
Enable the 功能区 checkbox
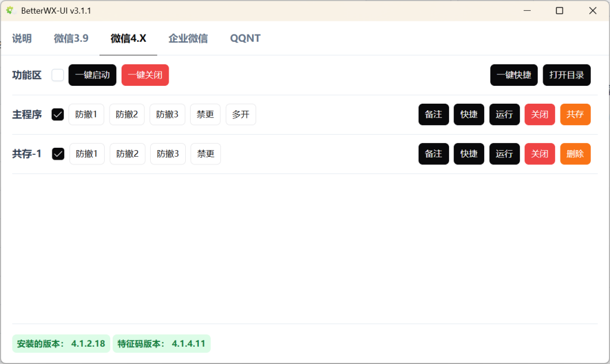coord(57,74)
